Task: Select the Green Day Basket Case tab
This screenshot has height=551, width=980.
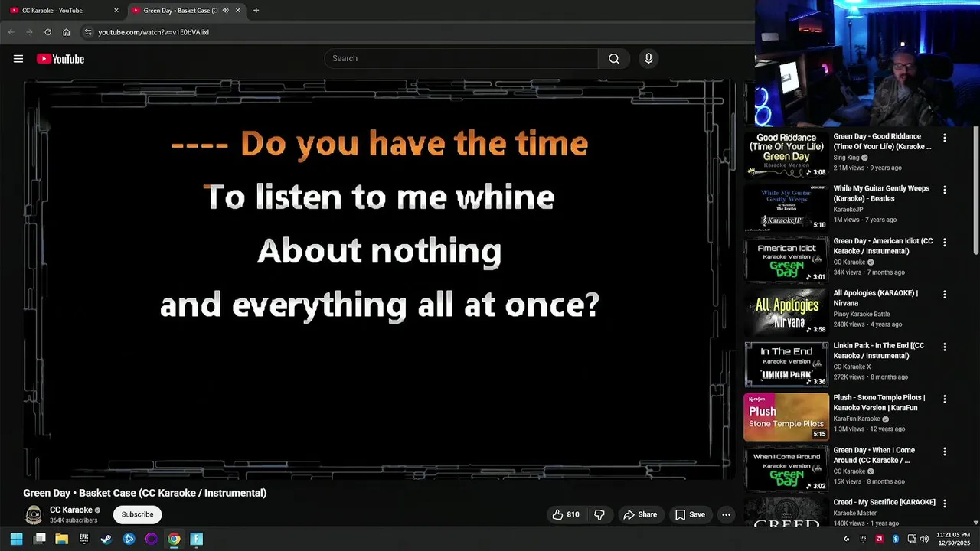Action: pyautogui.click(x=186, y=11)
